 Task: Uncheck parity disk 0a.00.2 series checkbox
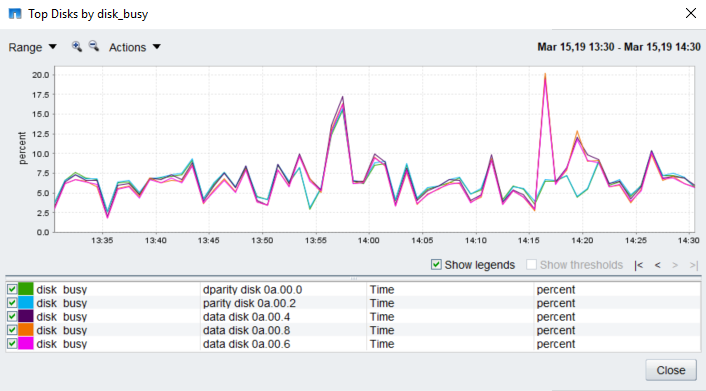click(x=12, y=303)
